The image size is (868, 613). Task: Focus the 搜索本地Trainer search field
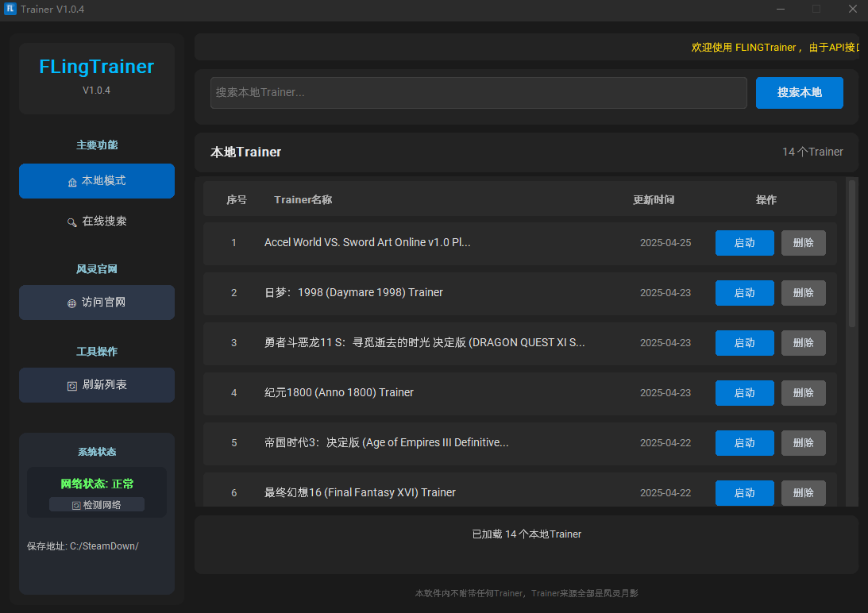click(x=479, y=92)
